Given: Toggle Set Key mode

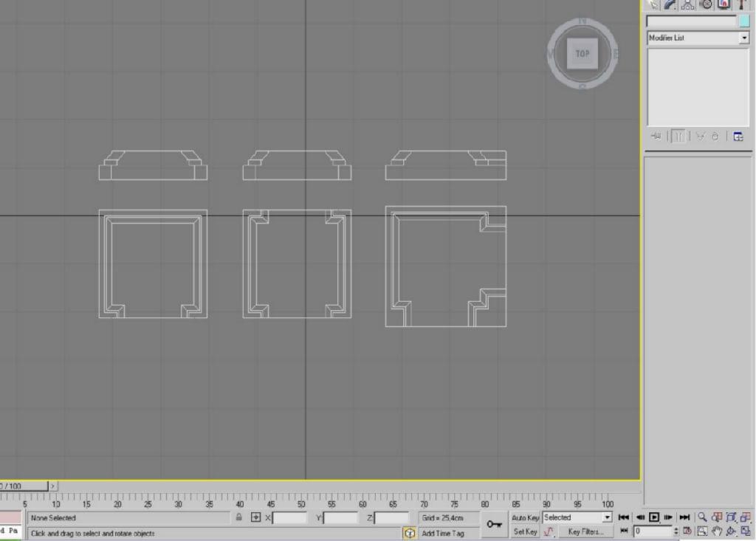Looking at the screenshot, I should [525, 531].
